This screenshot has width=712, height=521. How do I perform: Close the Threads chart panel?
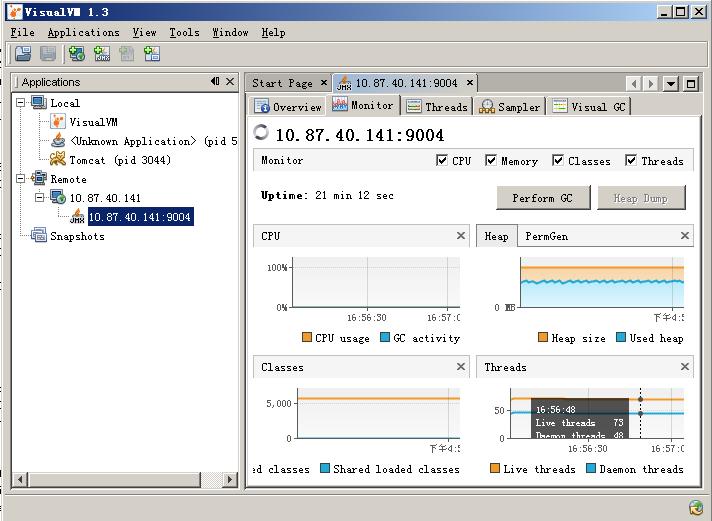click(x=685, y=366)
